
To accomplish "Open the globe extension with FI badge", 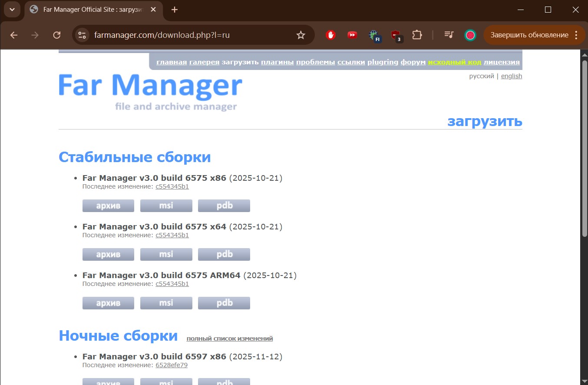I will [x=374, y=35].
